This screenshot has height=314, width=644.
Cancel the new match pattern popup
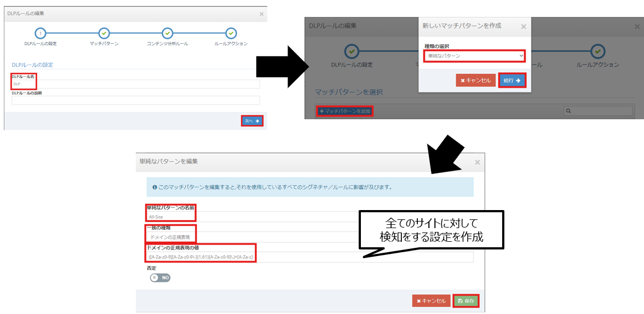[x=475, y=80]
